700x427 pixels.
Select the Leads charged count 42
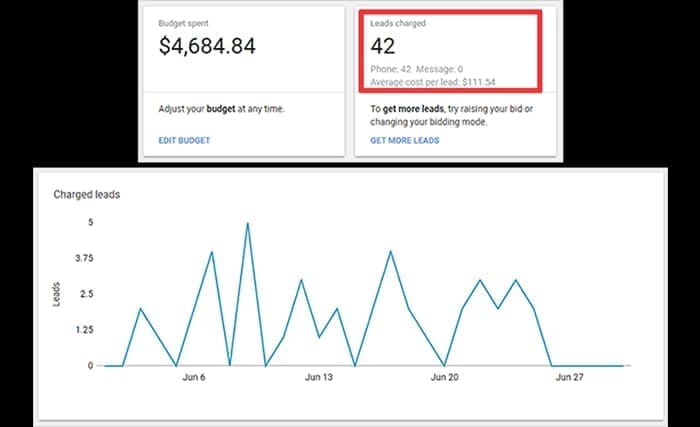(383, 46)
